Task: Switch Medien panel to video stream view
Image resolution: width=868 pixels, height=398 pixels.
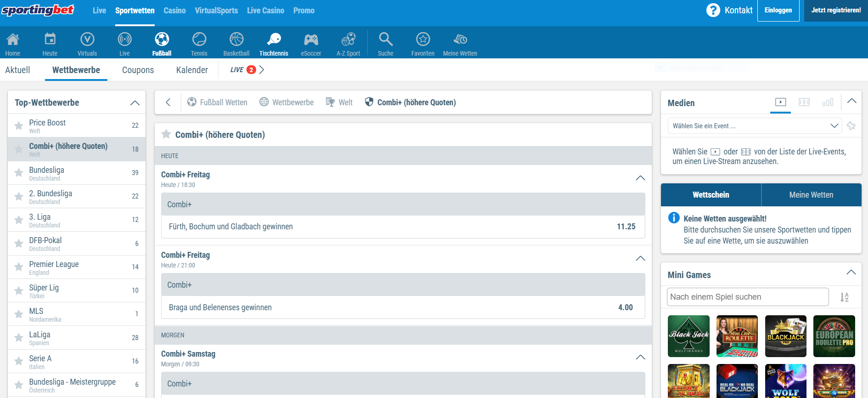Action: [780, 102]
